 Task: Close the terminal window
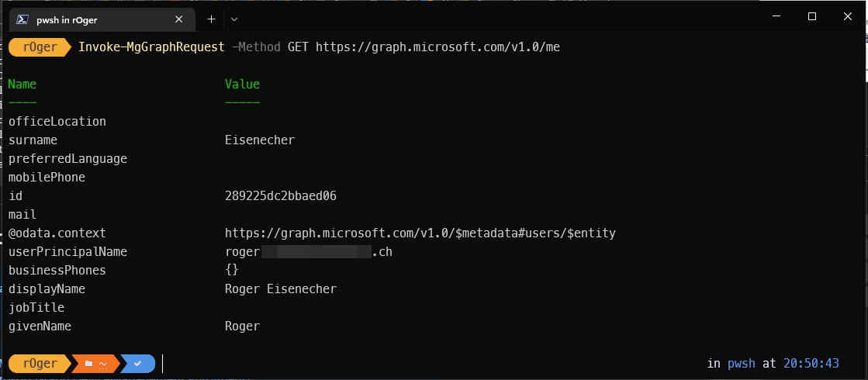(x=848, y=16)
